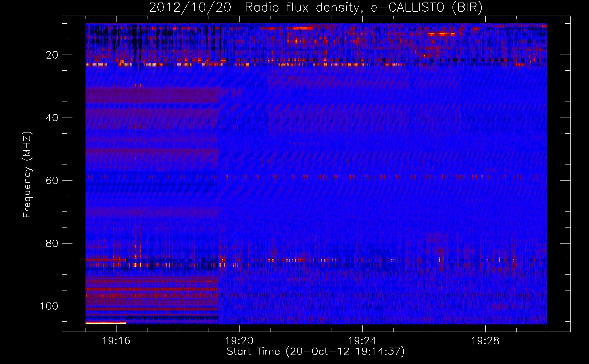Image resolution: width=589 pixels, height=364 pixels.
Task: Click the "Start Time (20-Oct-12 19:14:37)" label
Action: click(316, 351)
